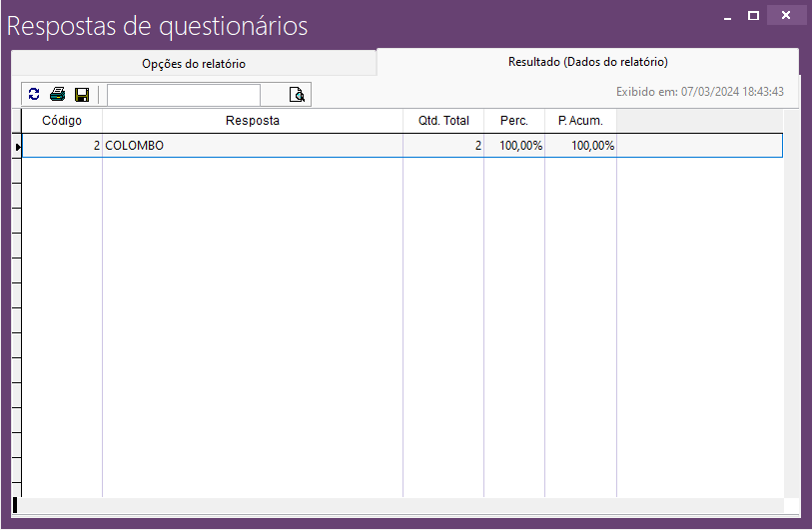Click the 100,00% cell under P. Acum.
This screenshot has width=812, height=530.
[x=580, y=146]
